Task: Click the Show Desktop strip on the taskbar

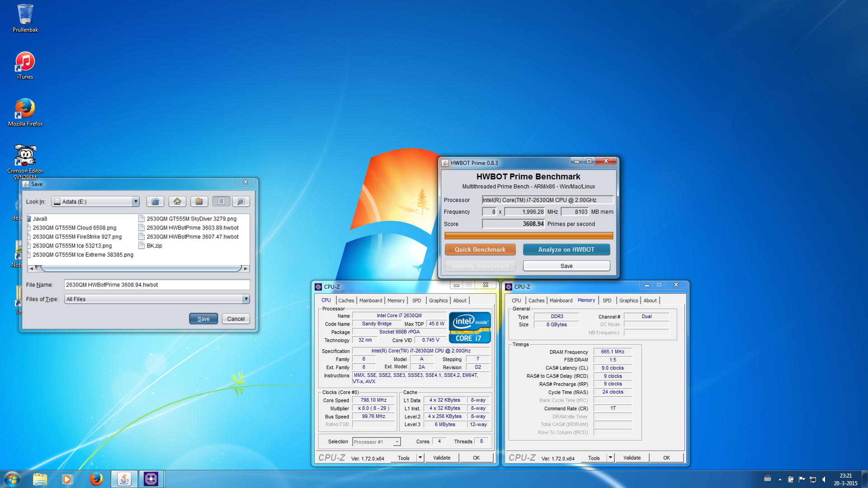Action: pyautogui.click(x=864, y=479)
